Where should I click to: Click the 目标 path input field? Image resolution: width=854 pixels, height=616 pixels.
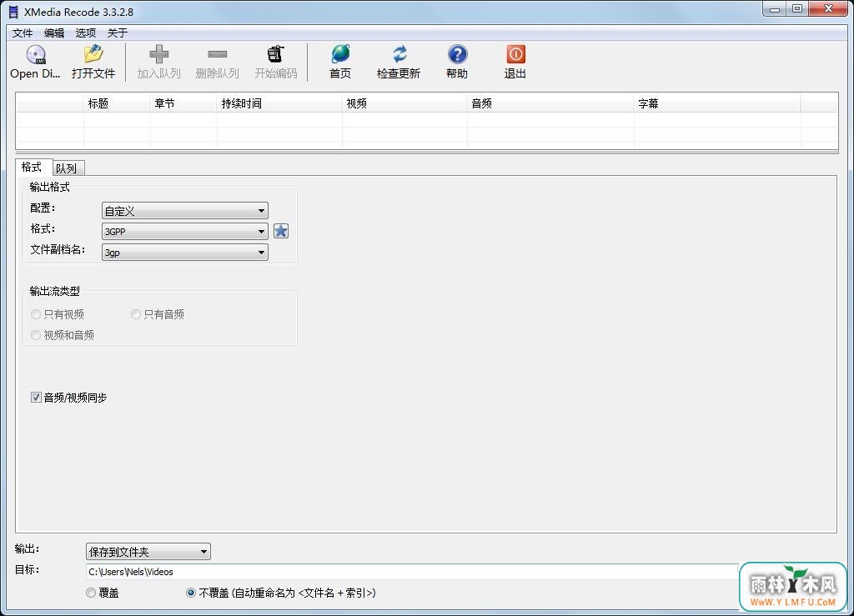point(412,572)
